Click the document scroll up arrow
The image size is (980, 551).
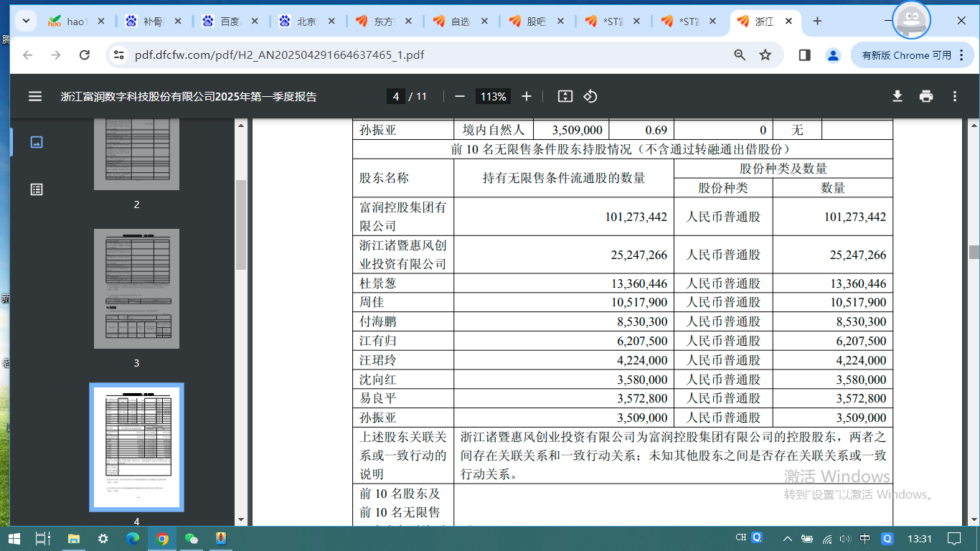(x=974, y=126)
